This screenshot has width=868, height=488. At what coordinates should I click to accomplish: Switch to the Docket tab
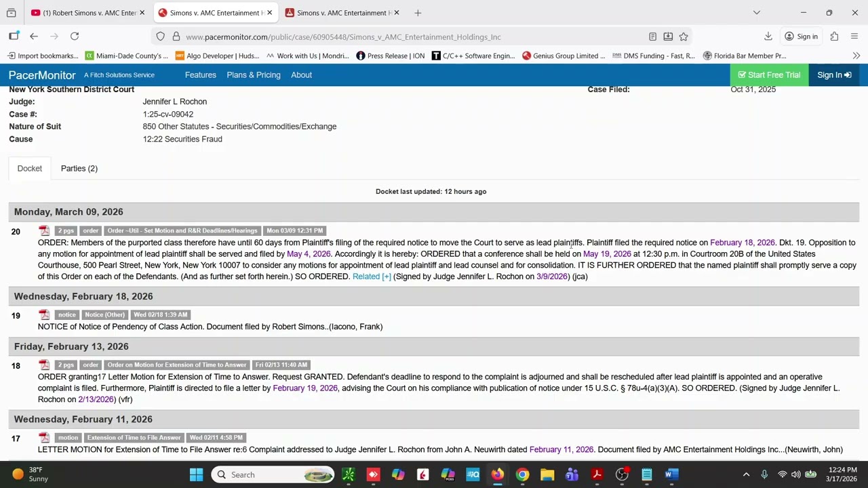[x=30, y=168]
